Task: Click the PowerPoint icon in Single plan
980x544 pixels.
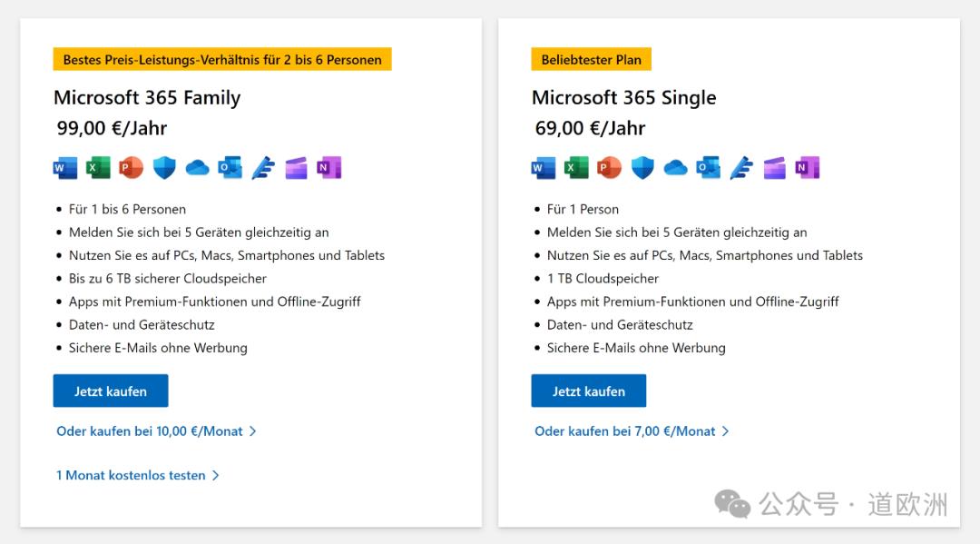Action: pos(609,168)
